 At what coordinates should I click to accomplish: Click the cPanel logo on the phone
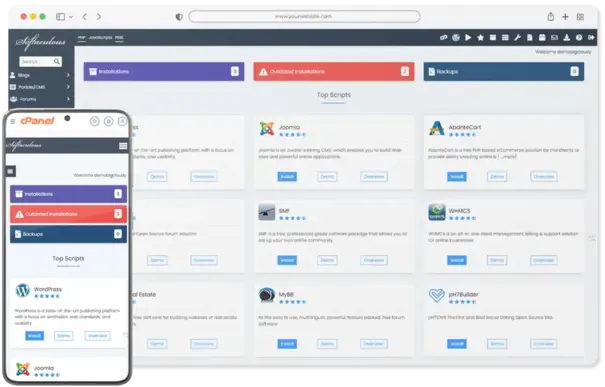[x=37, y=121]
